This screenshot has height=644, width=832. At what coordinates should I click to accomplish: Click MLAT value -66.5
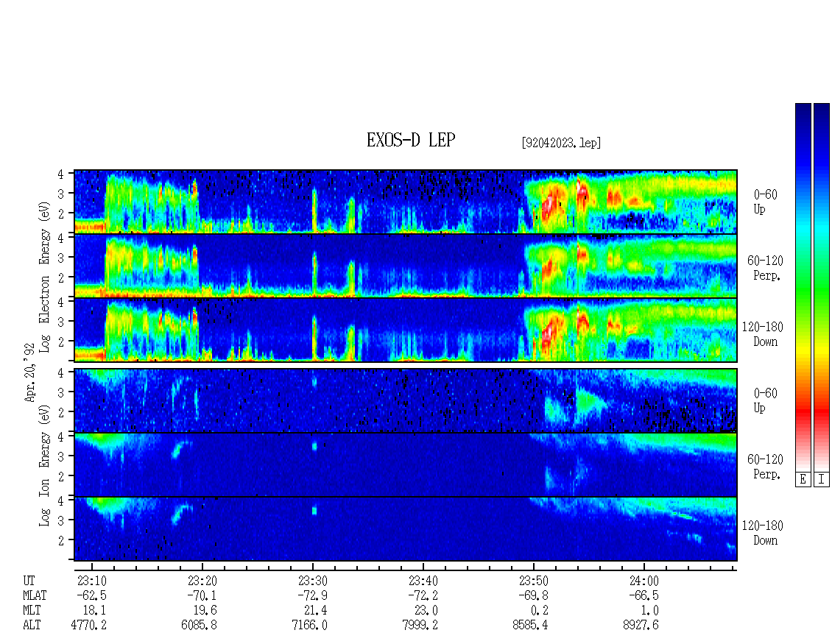point(644,595)
